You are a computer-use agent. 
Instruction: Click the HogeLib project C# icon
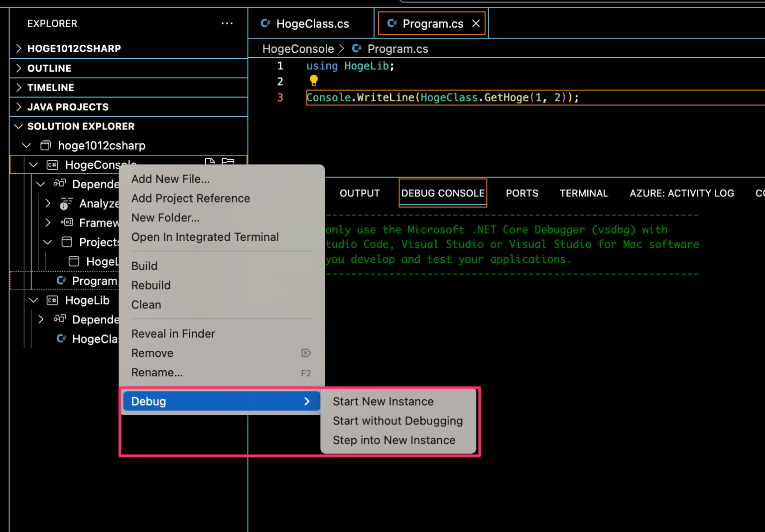52,300
